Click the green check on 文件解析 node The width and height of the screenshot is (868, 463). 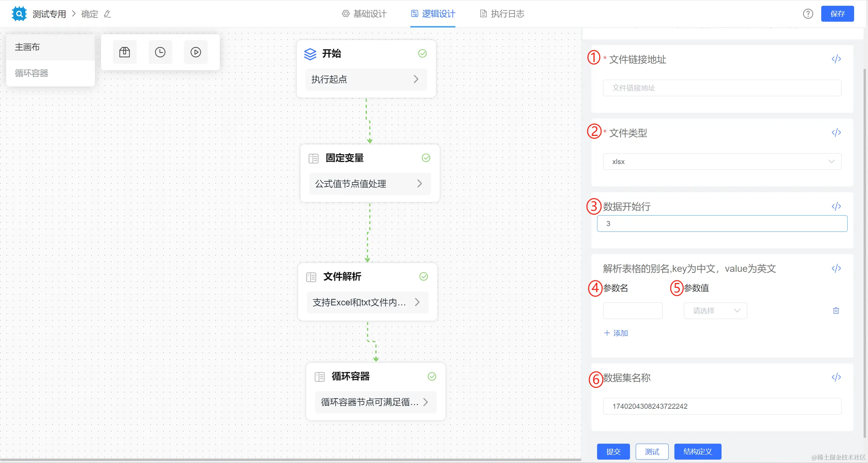423,277
